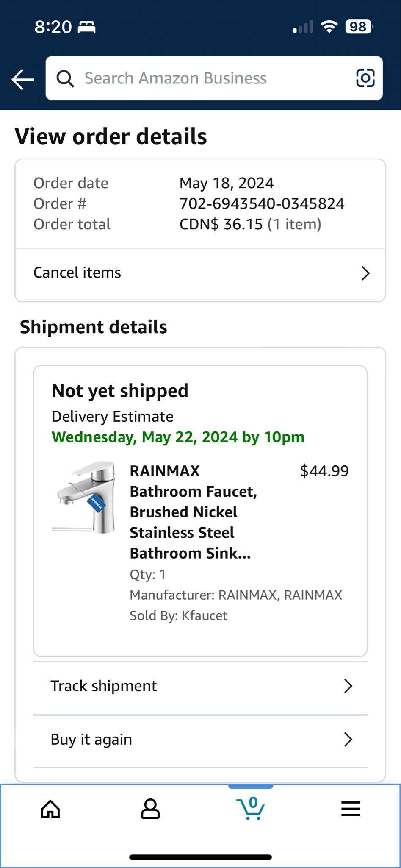Tap the green delivery estimate date
The width and height of the screenshot is (401, 868).
pos(178,437)
